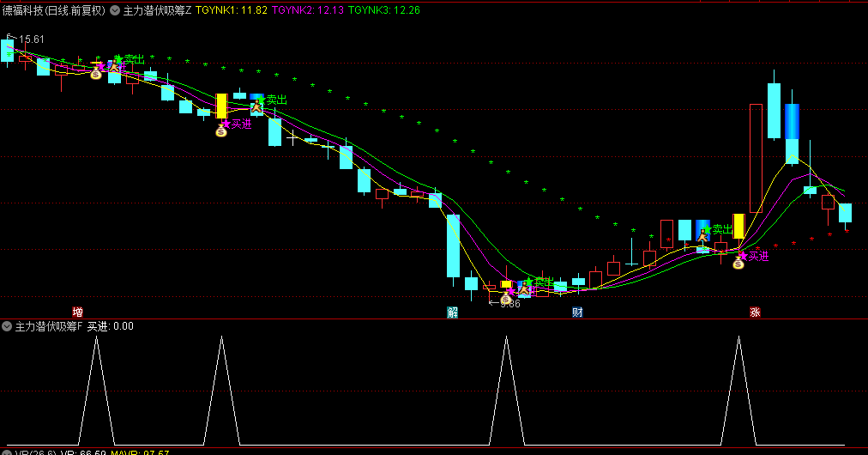Click the green TGYNK3: 12.26 value
This screenshot has width=868, height=455.
(384, 10)
